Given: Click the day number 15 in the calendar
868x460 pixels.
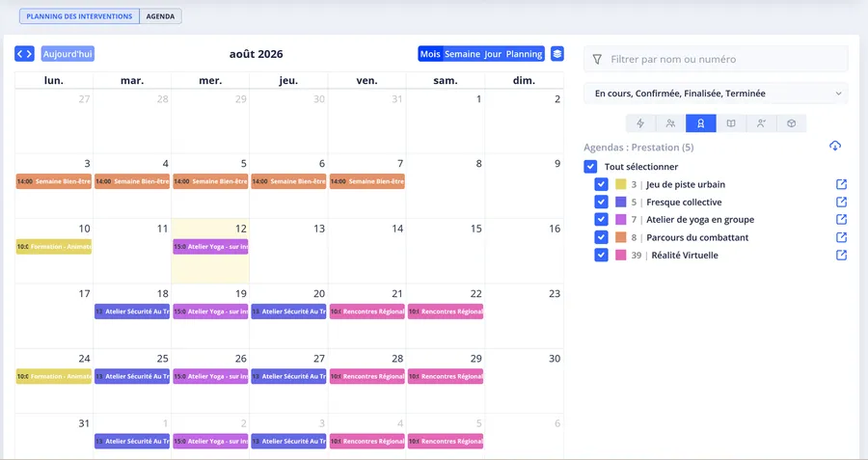Looking at the screenshot, I should pos(476,229).
